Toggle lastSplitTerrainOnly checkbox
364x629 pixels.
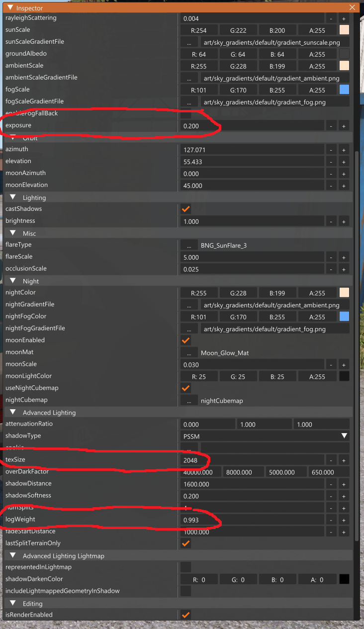click(185, 543)
